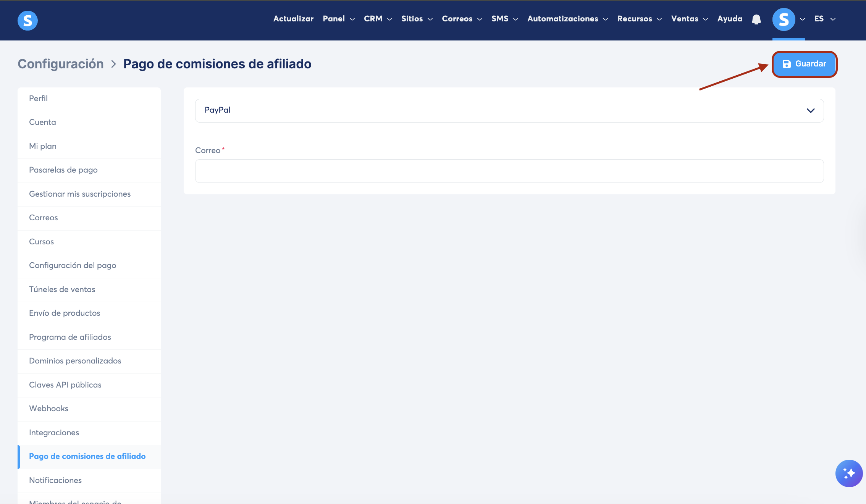Open the notifications bell

tap(756, 19)
